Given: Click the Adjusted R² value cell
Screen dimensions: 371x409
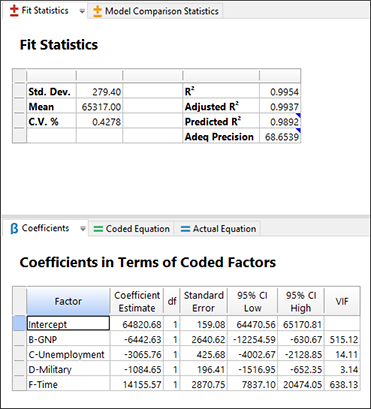Looking at the screenshot, I should [280, 107].
